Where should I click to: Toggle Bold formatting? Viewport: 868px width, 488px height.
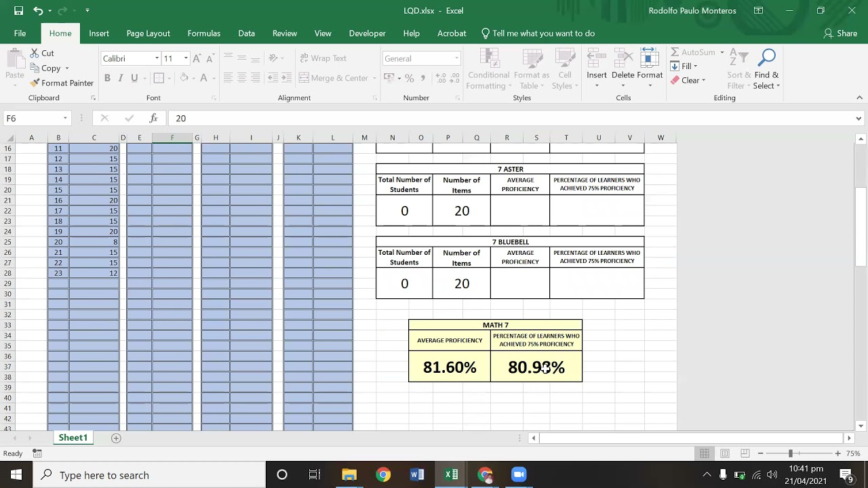pos(107,78)
